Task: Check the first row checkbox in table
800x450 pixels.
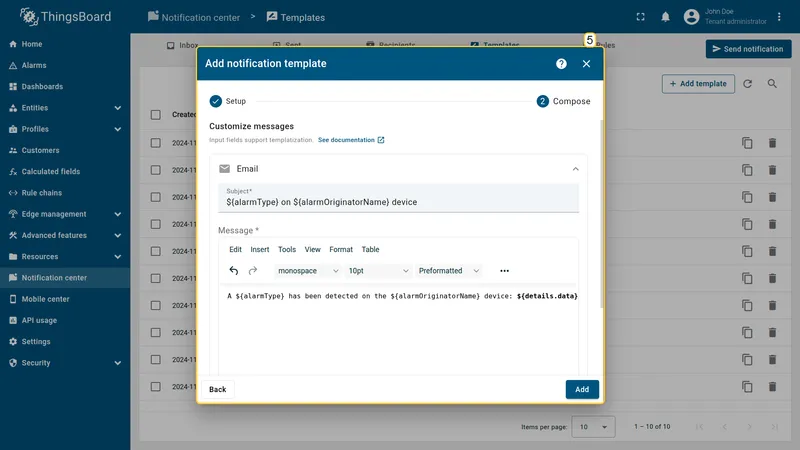Action: [x=156, y=143]
